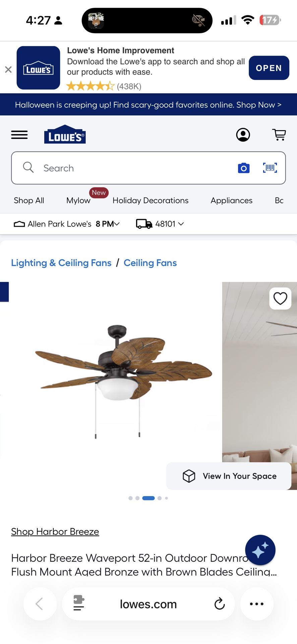
Task: Open browser more options menu
Action: click(x=257, y=604)
